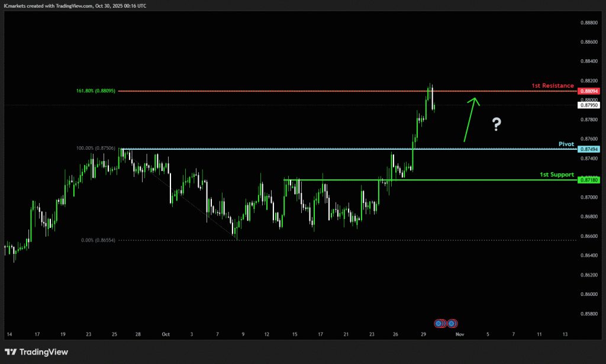Select the green 0.87180 support price tag
Viewport: 606px width, 364px height.
[589, 179]
